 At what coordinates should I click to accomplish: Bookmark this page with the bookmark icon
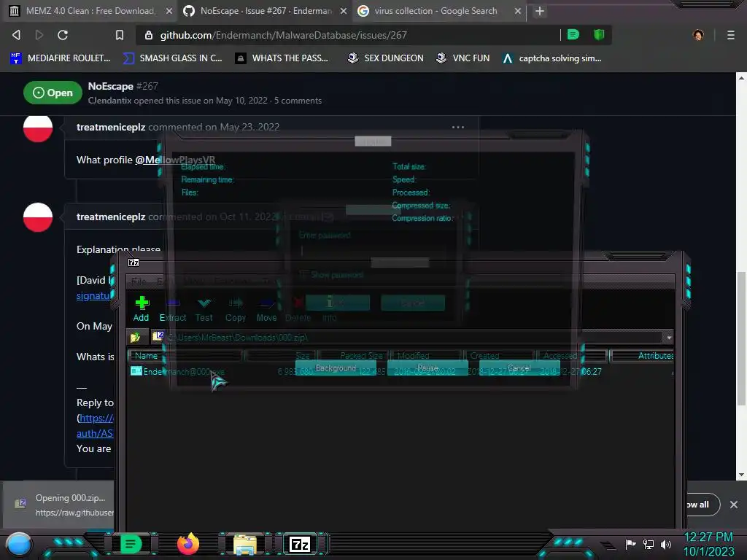(x=120, y=35)
